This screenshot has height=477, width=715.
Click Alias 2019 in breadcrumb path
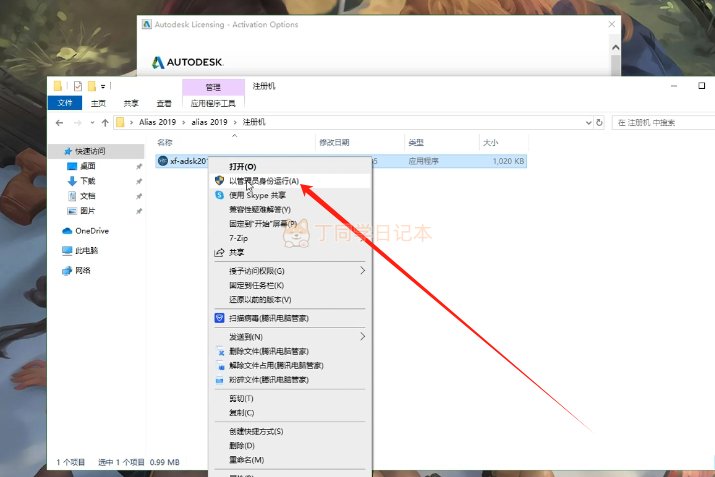pyautogui.click(x=157, y=122)
